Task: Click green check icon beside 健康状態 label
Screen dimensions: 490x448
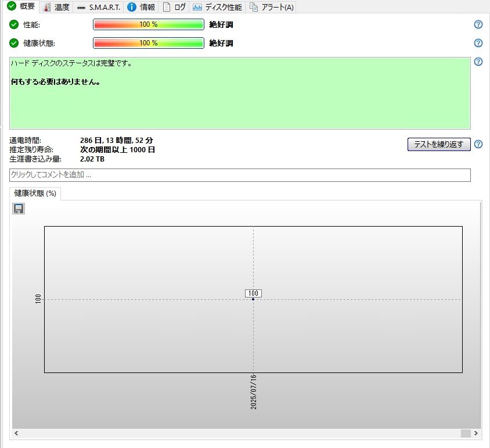Action: click(x=14, y=43)
